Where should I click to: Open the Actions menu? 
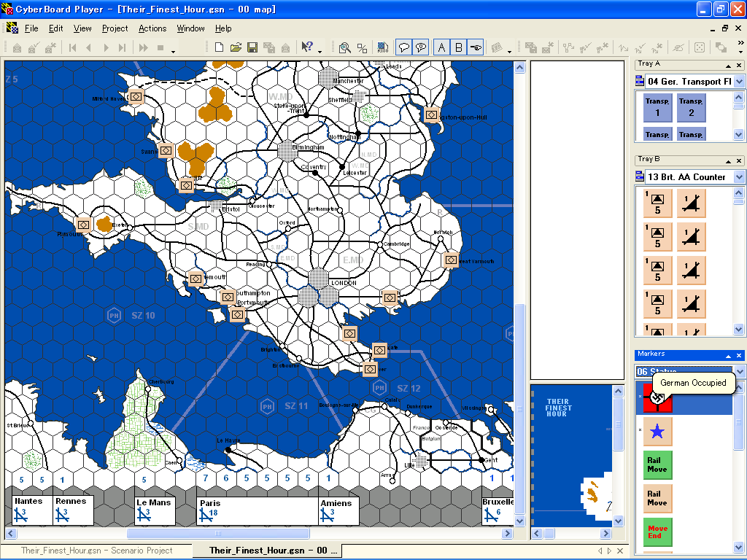(x=152, y=28)
